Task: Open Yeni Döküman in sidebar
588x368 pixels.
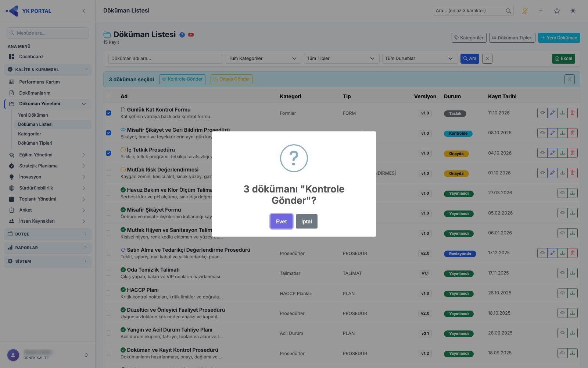Action: coord(33,115)
